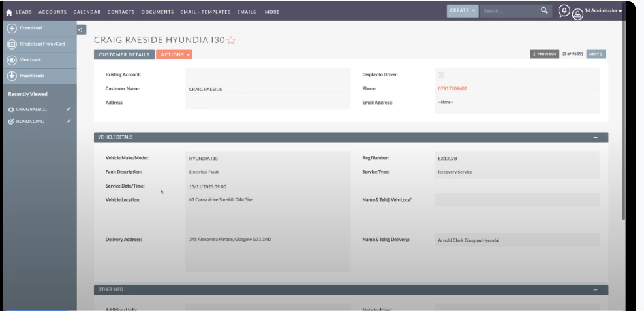Image resolution: width=644 pixels, height=311 pixels.
Task: Open the Actions dropdown
Action: coord(175,54)
